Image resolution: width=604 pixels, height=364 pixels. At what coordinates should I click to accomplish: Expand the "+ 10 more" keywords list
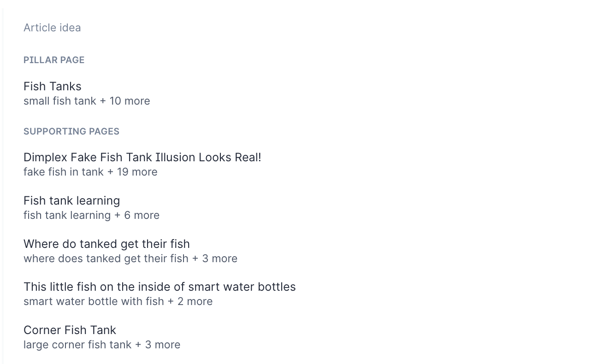[x=125, y=101]
